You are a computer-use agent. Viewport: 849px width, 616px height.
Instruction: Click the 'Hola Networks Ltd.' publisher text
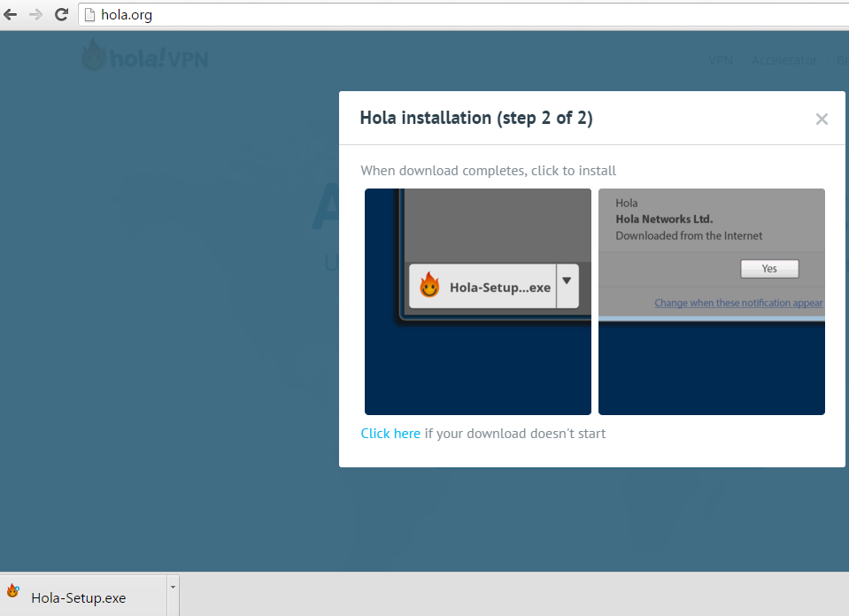point(664,219)
